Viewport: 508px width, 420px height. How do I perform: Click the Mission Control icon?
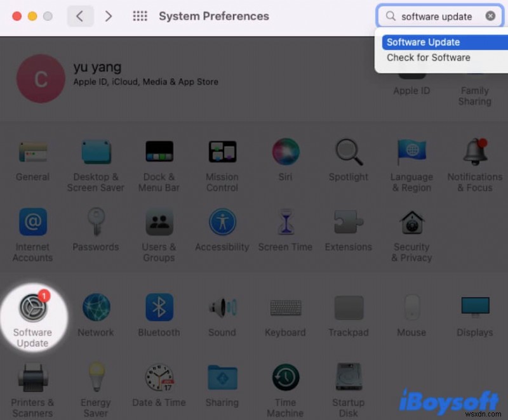[222, 152]
